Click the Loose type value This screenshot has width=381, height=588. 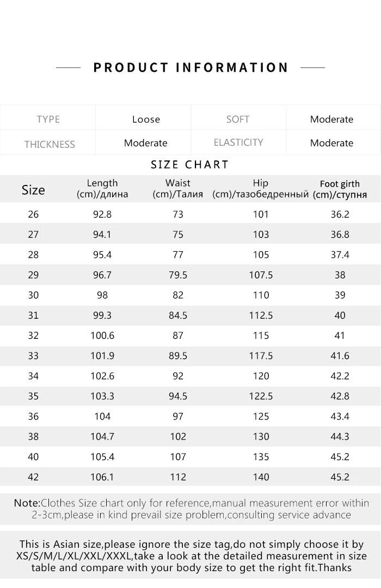coord(146,119)
